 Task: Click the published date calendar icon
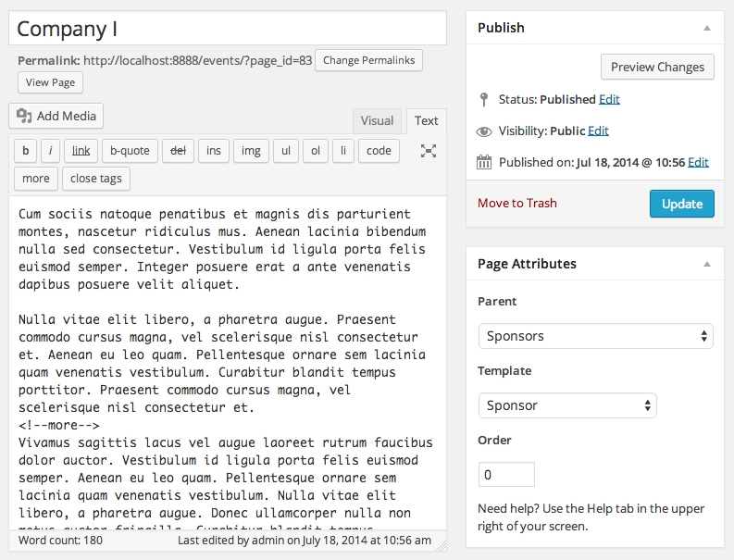click(x=484, y=163)
